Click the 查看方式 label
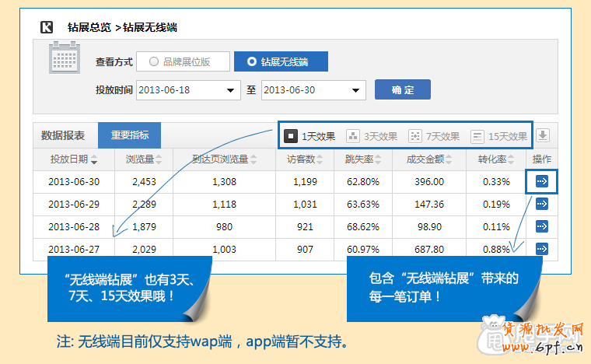This screenshot has width=591, height=364. [x=114, y=61]
